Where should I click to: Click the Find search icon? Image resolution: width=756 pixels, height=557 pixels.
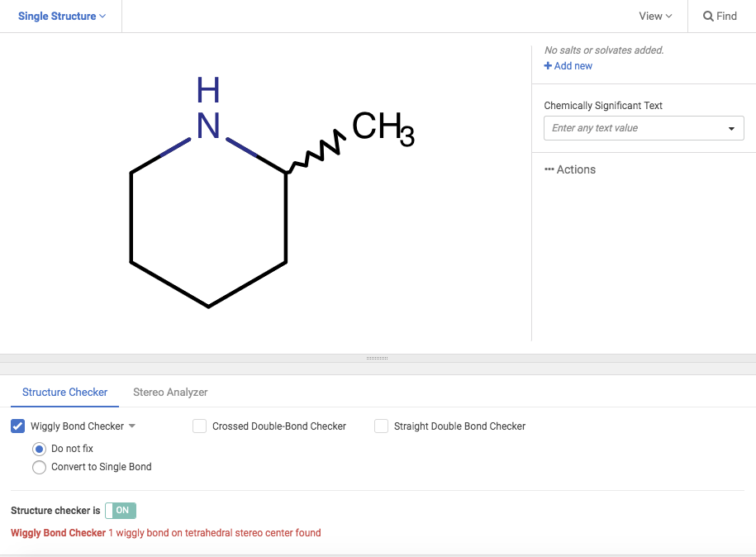click(x=709, y=17)
